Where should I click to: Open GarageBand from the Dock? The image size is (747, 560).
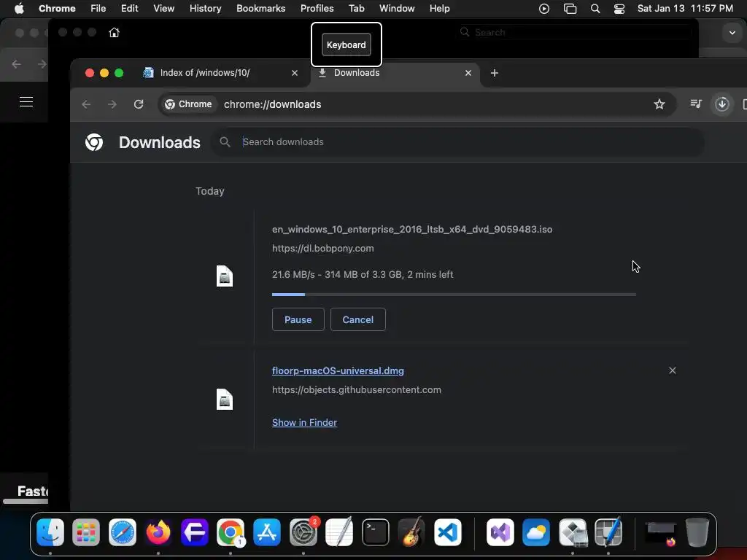[x=411, y=532]
